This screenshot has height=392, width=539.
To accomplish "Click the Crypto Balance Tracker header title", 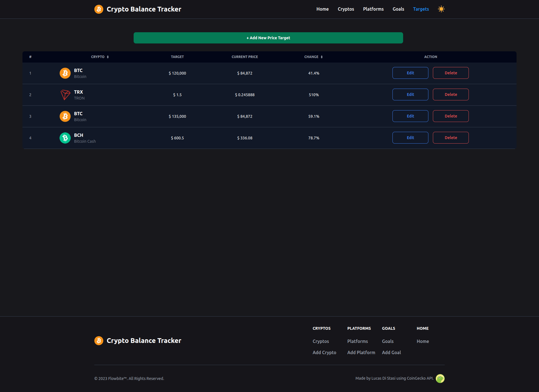I will 144,9.
